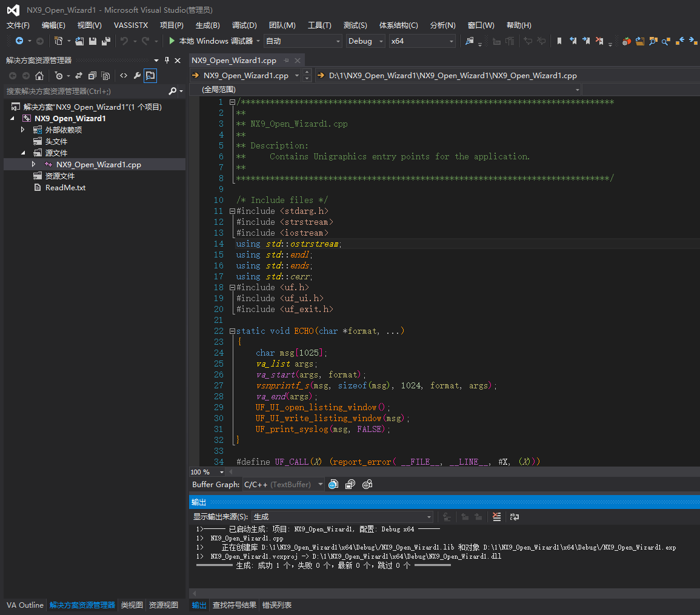Collapse the 源文件 folder node
This screenshot has height=615, width=700.
(x=23, y=153)
